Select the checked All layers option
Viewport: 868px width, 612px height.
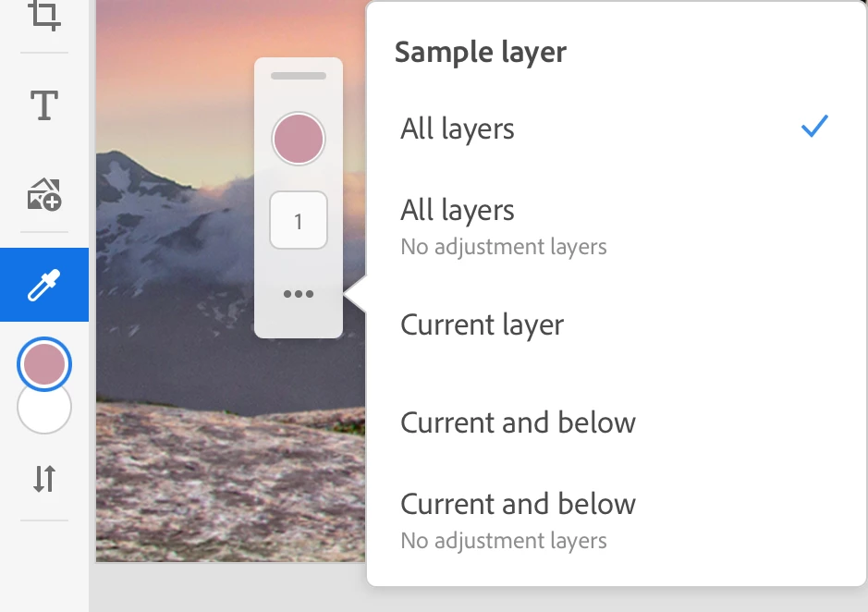coord(616,128)
